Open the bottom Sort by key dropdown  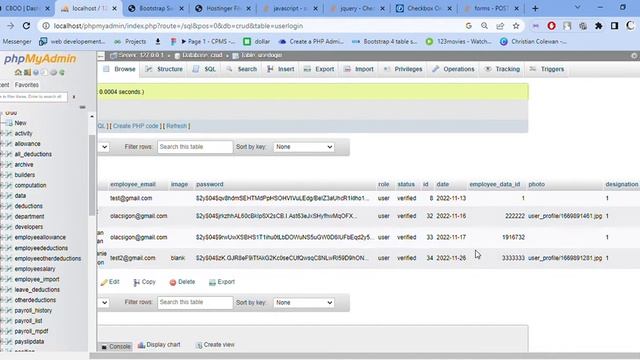(x=304, y=302)
